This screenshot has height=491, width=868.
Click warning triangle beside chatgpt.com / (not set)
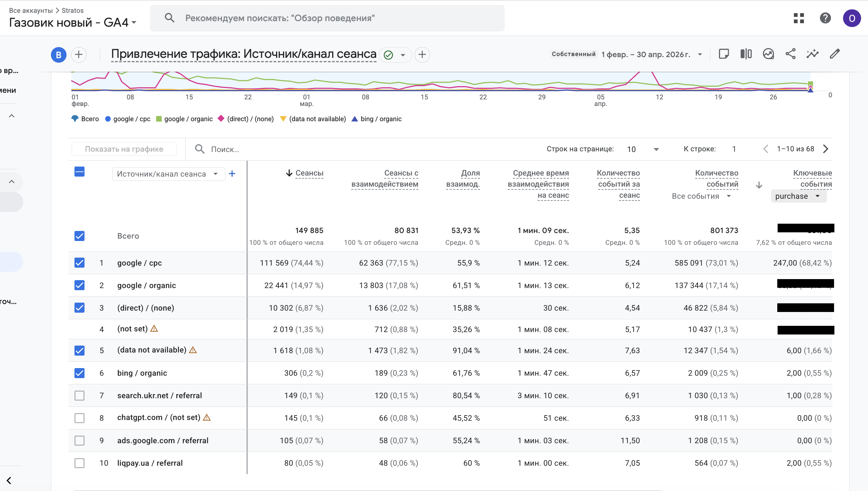pos(207,418)
